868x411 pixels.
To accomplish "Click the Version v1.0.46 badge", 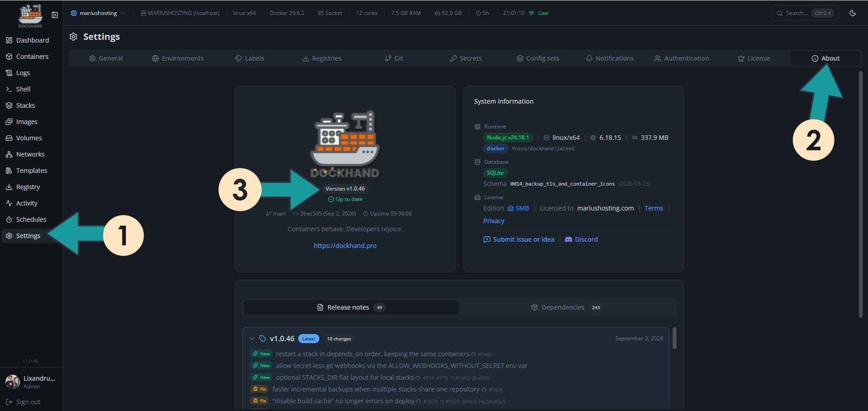I will click(x=345, y=189).
